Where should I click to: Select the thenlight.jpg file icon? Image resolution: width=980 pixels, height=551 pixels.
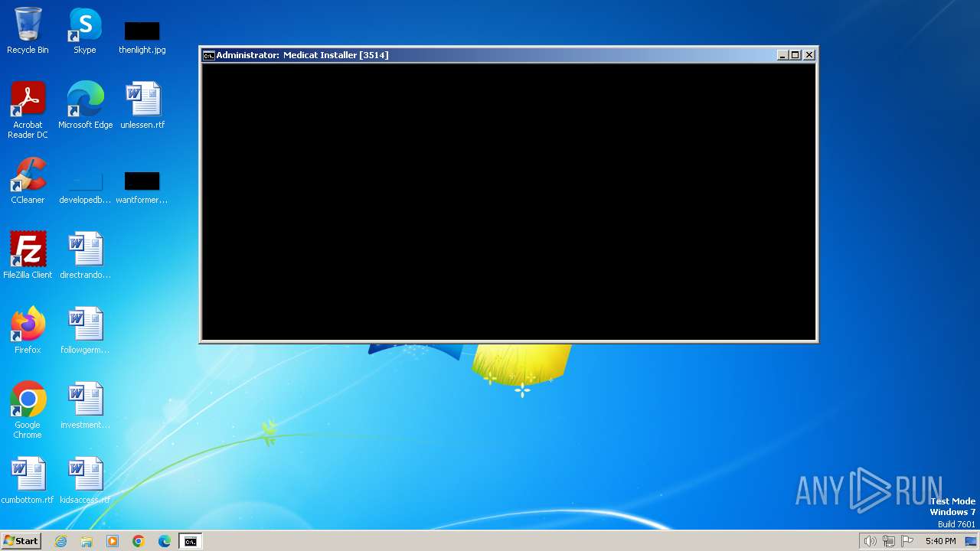pos(142,37)
